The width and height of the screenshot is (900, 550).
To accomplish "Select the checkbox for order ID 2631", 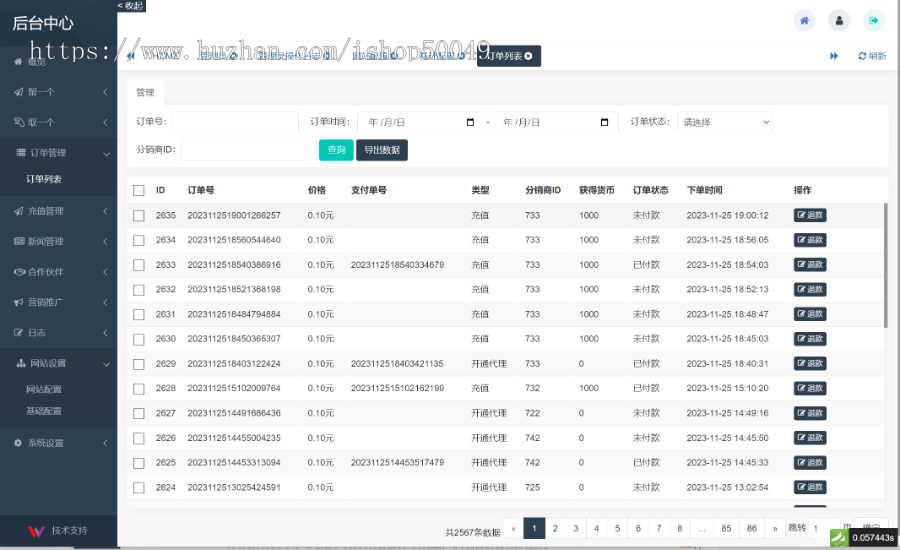I will pos(139,314).
